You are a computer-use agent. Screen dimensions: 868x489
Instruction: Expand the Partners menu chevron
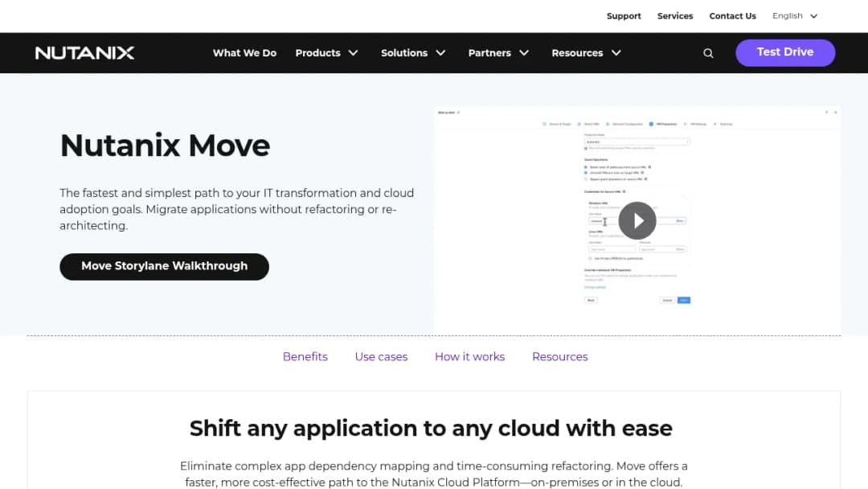coord(524,52)
